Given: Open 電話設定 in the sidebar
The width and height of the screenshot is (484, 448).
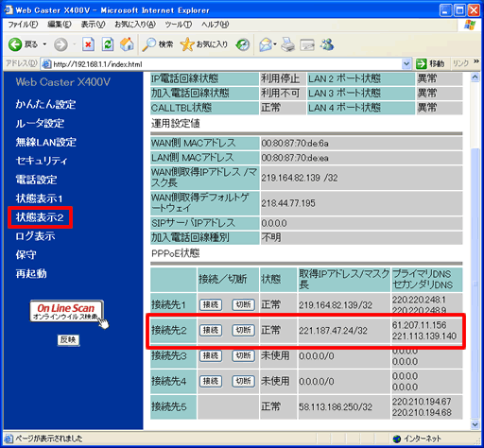Looking at the screenshot, I should (36, 180).
